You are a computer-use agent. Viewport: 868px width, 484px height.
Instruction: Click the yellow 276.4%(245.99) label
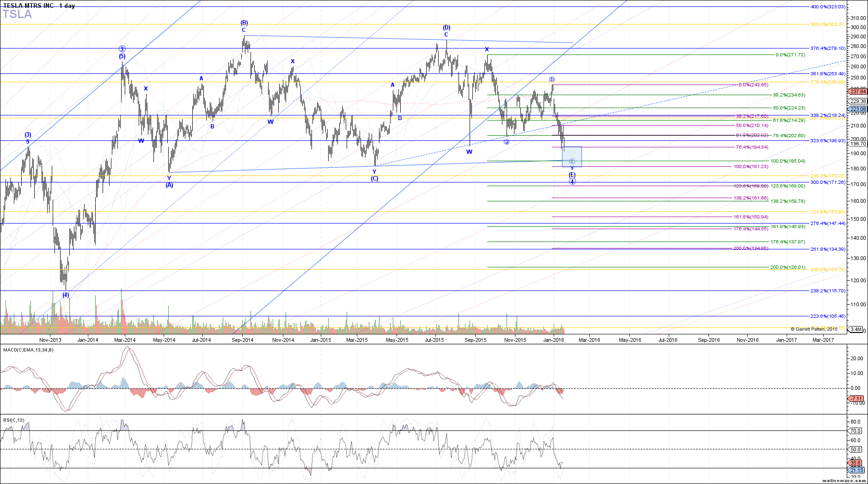pyautogui.click(x=828, y=82)
